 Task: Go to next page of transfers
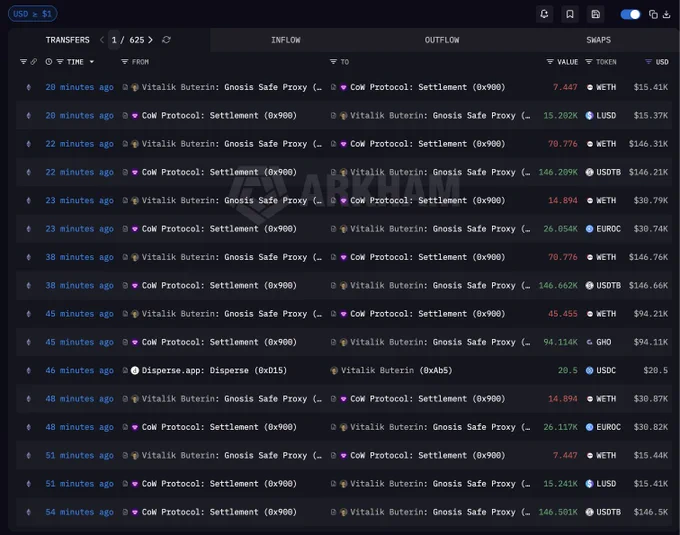[x=150, y=40]
